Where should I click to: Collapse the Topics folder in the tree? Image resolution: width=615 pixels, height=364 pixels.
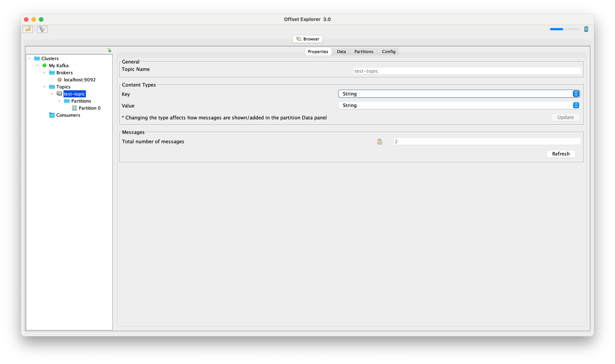click(44, 87)
